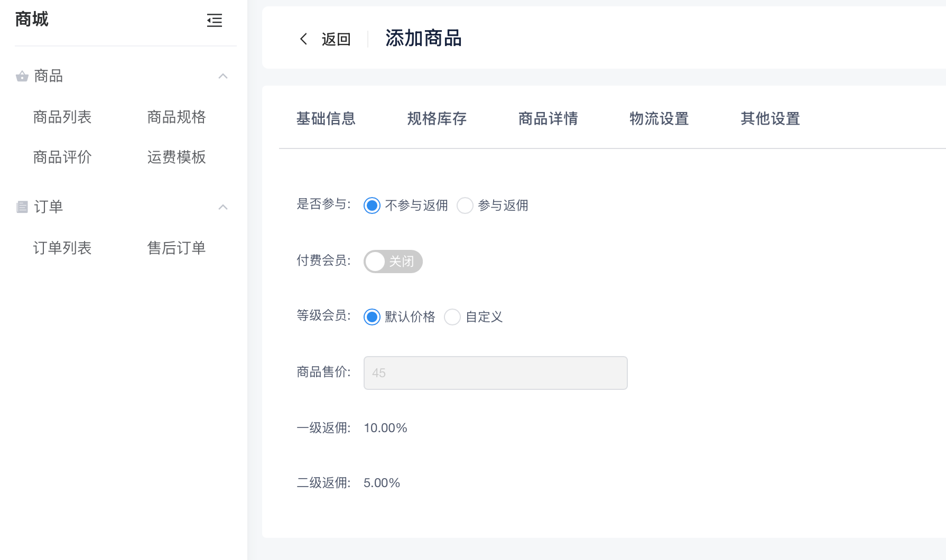The width and height of the screenshot is (946, 560).
Task: Click the back arrow icon
Action: pos(303,39)
